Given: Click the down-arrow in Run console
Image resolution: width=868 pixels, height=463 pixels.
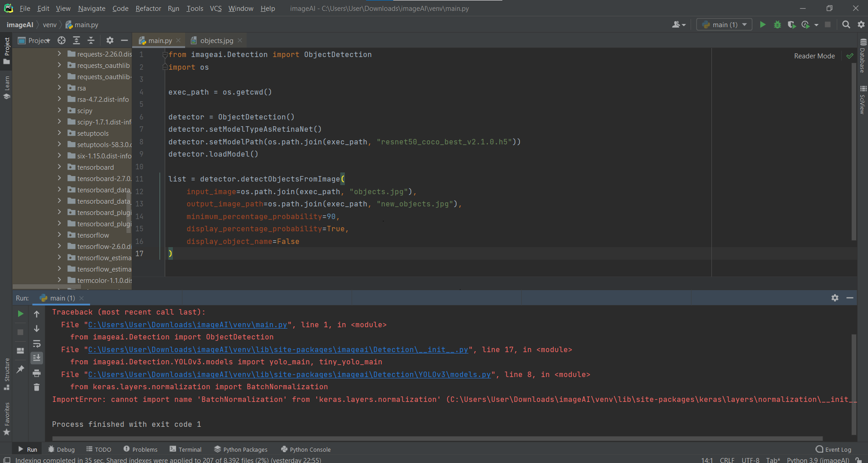Looking at the screenshot, I should pos(37,329).
